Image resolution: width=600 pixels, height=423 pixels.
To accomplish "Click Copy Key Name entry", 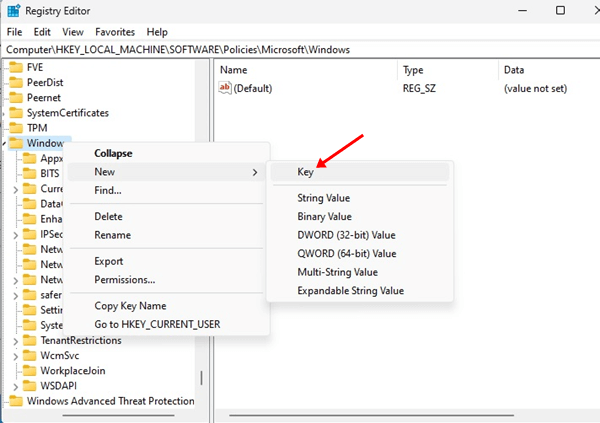I will pos(130,306).
